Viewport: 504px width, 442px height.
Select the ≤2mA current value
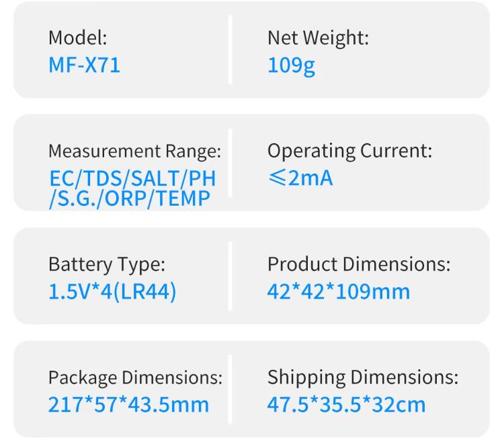click(300, 178)
